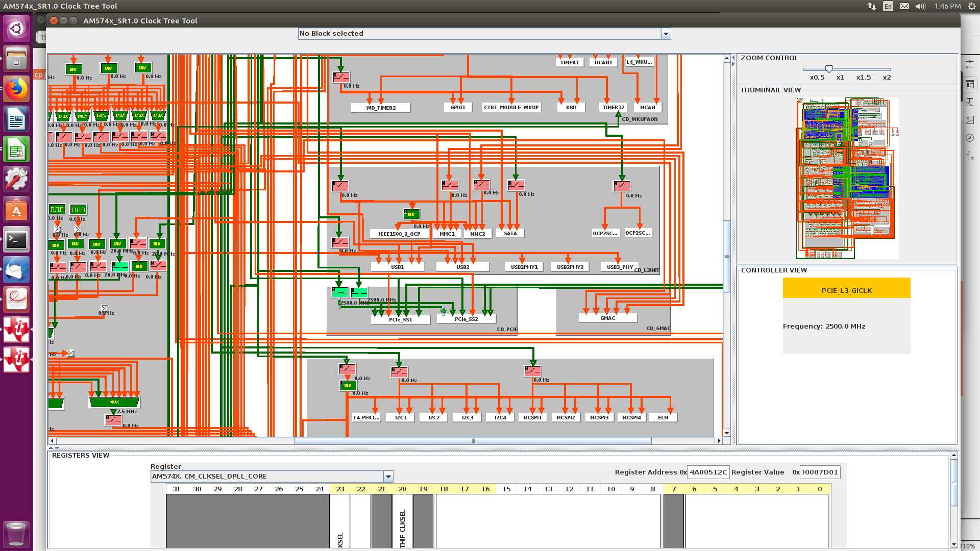The height and width of the screenshot is (551, 980).
Task: Select the PCIe_SS2 module block
Action: click(467, 319)
